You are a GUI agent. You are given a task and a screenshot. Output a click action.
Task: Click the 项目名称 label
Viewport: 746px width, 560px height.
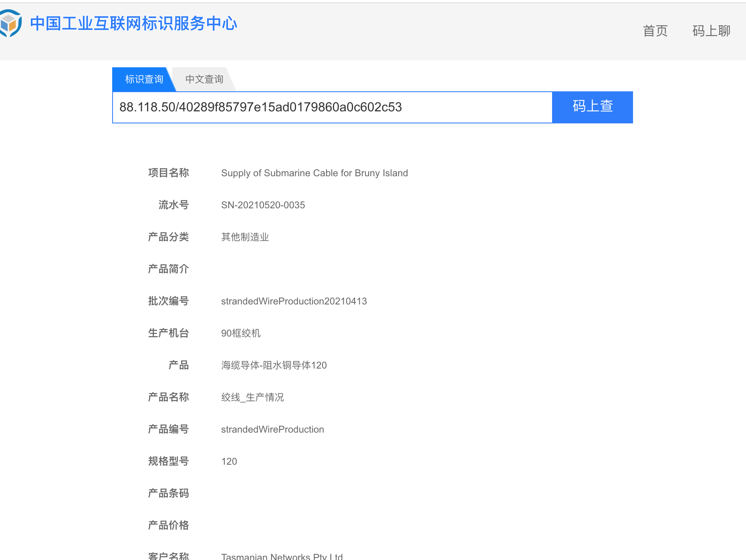coord(168,173)
